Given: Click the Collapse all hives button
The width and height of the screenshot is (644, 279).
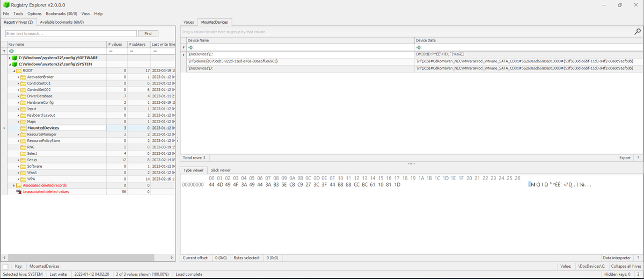Looking at the screenshot, I should (626, 266).
